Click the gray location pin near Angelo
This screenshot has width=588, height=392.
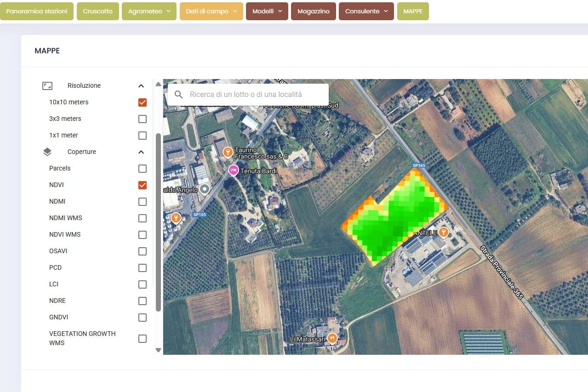point(205,189)
